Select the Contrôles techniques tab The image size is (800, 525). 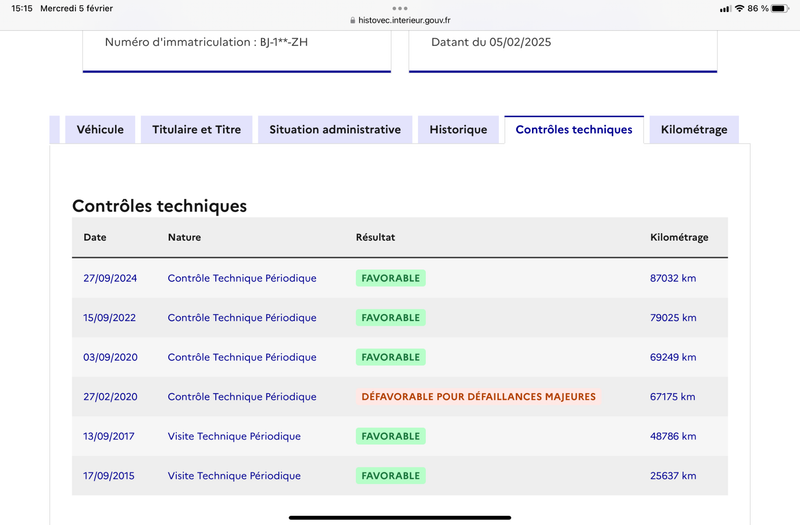click(574, 130)
